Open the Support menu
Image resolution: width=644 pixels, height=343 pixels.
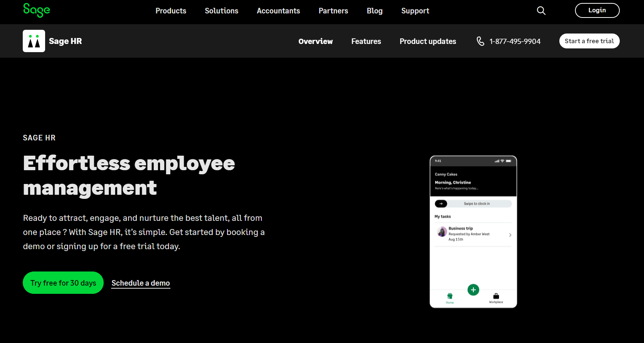tap(415, 11)
